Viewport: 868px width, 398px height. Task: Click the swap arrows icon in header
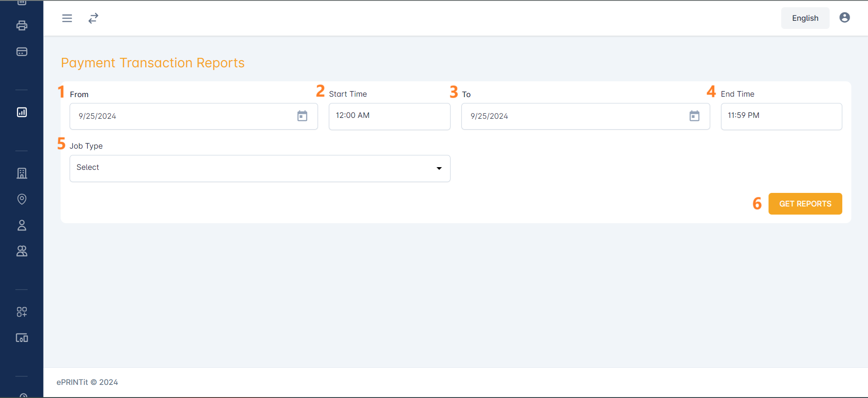pyautogui.click(x=93, y=18)
